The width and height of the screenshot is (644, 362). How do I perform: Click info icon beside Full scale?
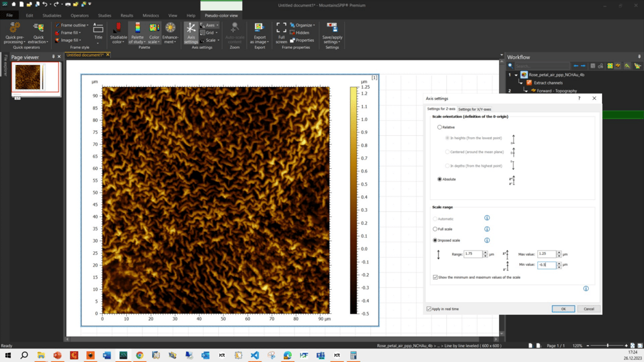487,229
